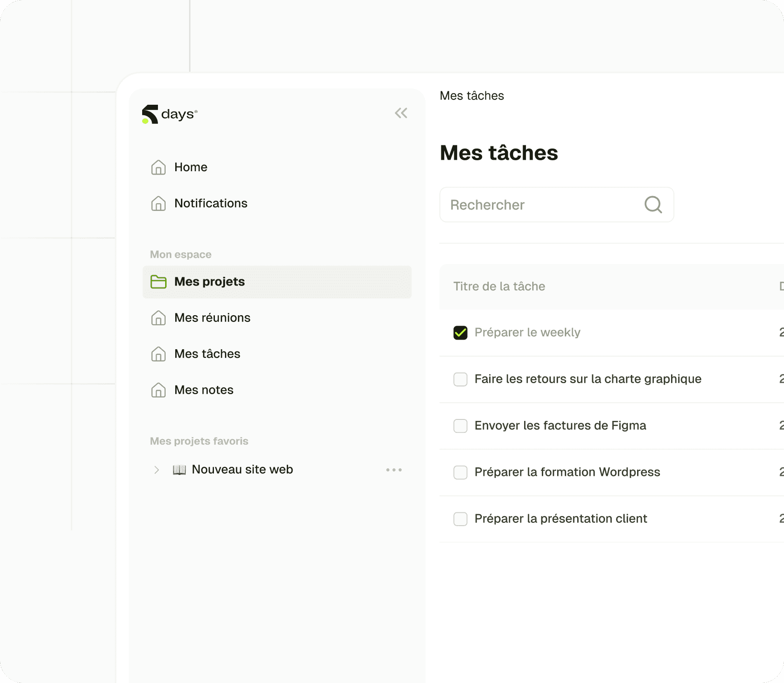
Task: Collapse the sidebar with the double chevron
Action: [x=401, y=113]
